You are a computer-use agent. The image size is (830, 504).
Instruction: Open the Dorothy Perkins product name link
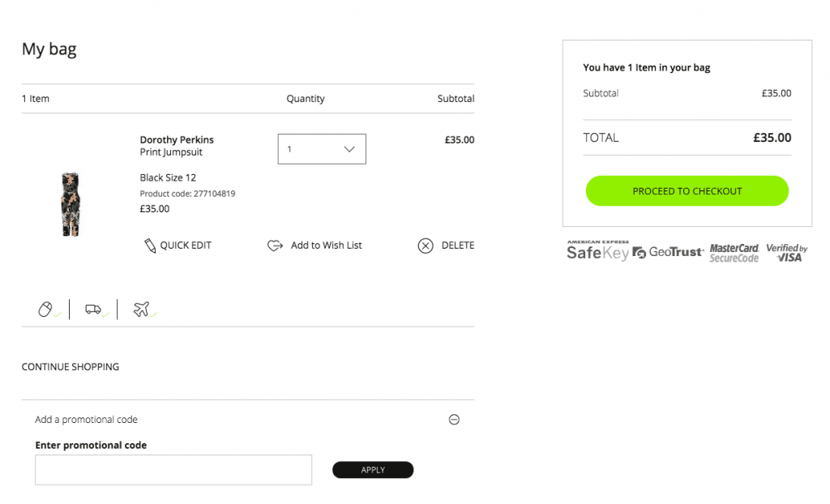(x=177, y=139)
